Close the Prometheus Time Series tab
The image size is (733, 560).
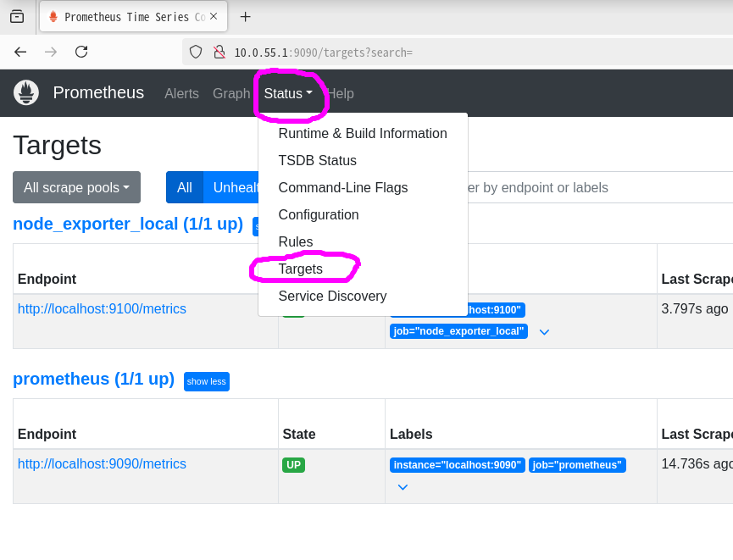(214, 16)
